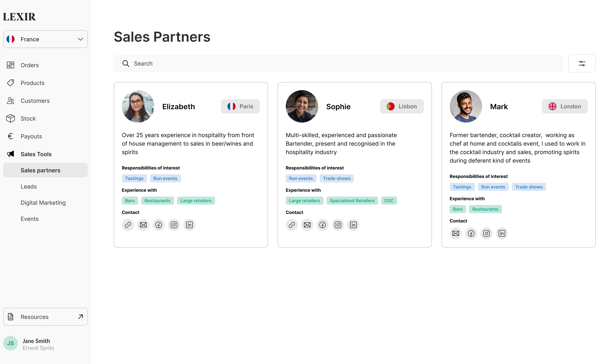Open the Orders section icon in sidebar
Viewport: 612px width, 364px height.
(10, 65)
